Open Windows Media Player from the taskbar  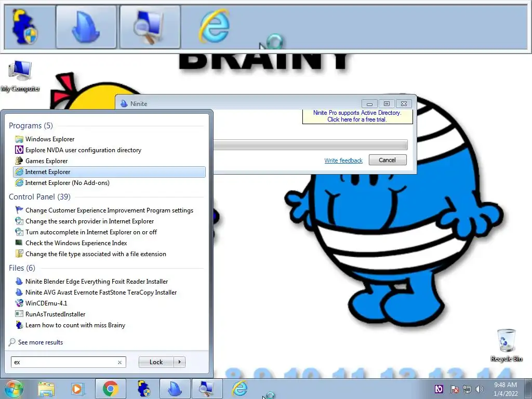pyautogui.click(x=77, y=389)
